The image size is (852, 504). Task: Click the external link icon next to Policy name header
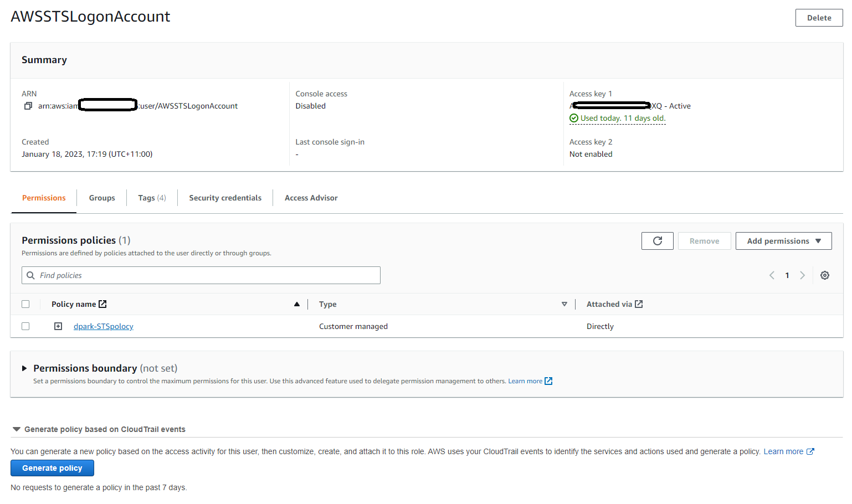(102, 304)
